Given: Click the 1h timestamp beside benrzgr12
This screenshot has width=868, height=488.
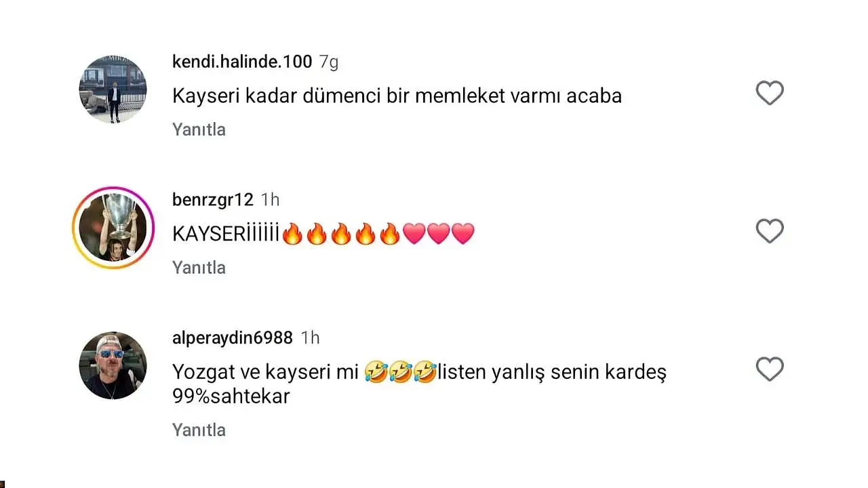Looking at the screenshot, I should [x=270, y=200].
